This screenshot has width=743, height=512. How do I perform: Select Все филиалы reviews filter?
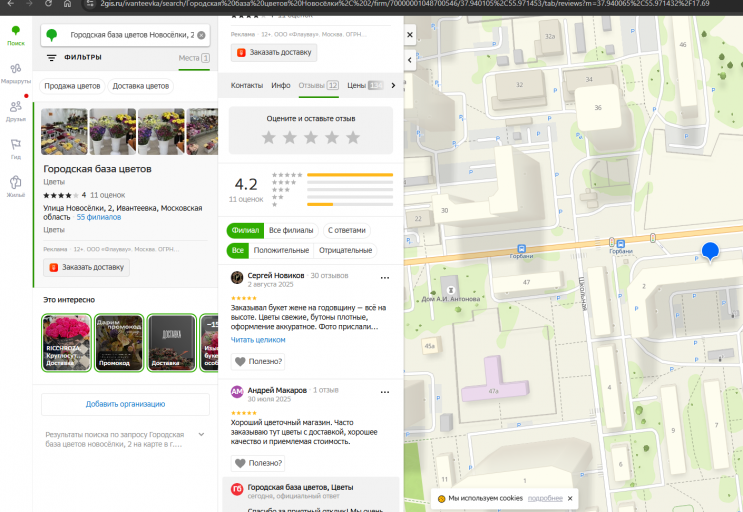pos(291,231)
